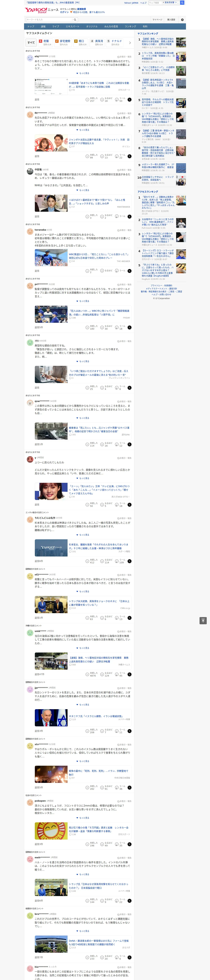This screenshot has height=980, width=210.
Task: Share qsw's comment on X
Action: (130, 444)
